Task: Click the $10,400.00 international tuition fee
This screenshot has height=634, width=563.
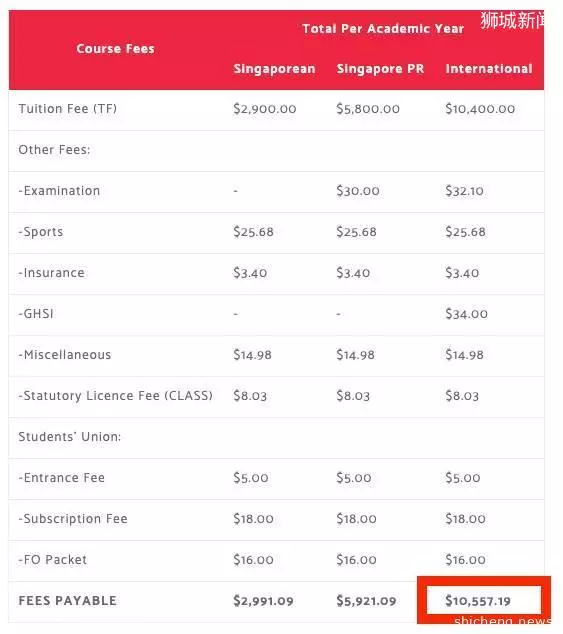Action: (480, 109)
